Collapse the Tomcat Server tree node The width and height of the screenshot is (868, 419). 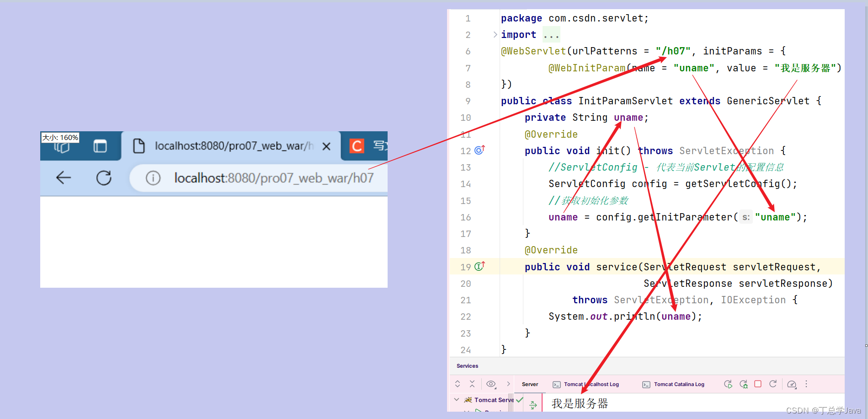(x=456, y=399)
